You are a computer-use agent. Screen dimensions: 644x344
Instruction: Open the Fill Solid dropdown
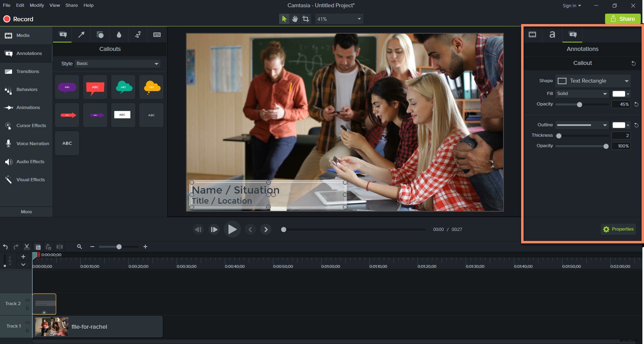[x=582, y=93]
